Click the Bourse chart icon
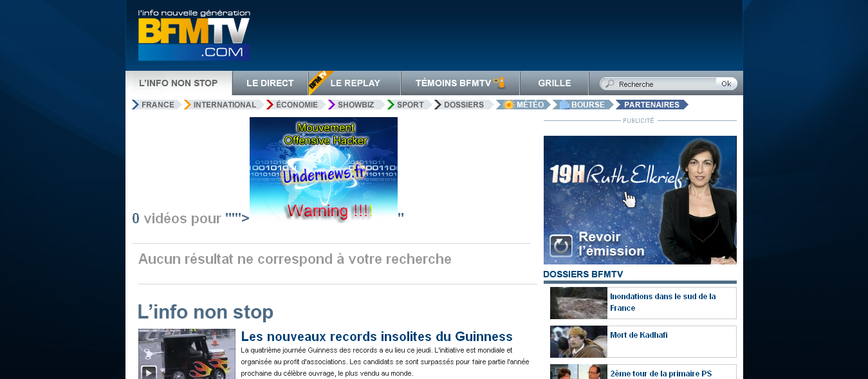The height and width of the screenshot is (379, 868). (564, 105)
